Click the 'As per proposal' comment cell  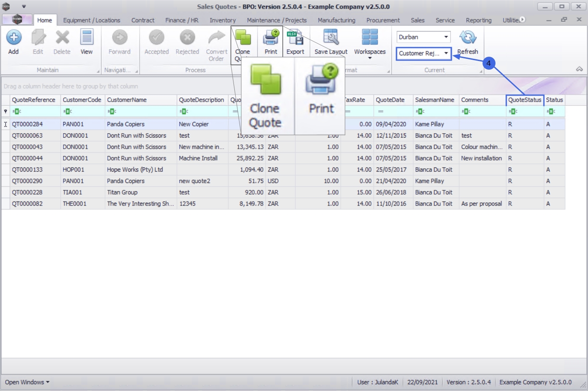[x=483, y=204]
